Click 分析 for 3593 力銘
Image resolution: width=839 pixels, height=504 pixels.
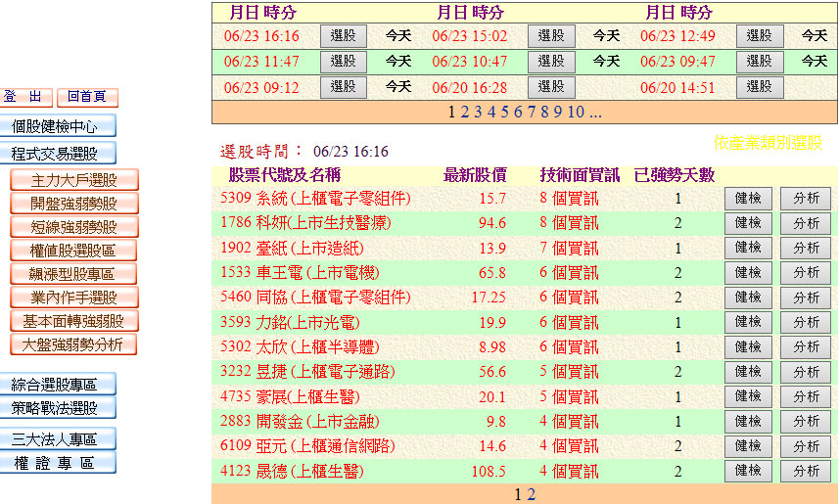(x=806, y=322)
